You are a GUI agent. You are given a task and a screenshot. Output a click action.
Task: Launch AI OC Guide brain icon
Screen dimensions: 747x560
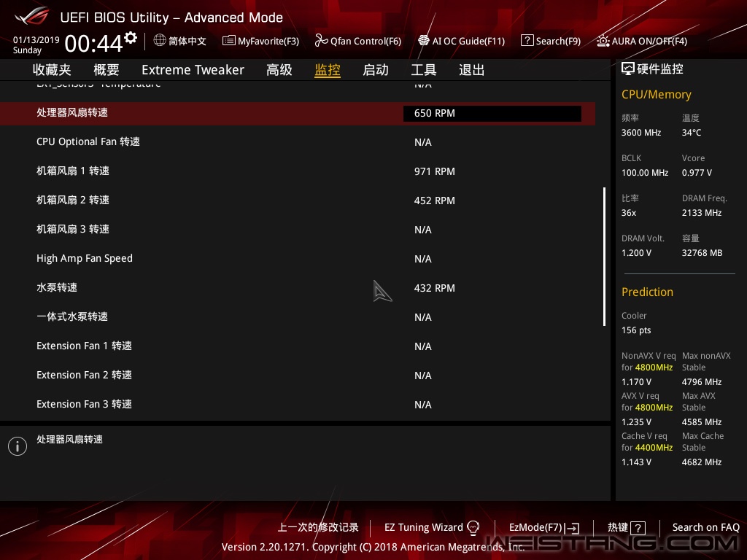click(x=424, y=41)
